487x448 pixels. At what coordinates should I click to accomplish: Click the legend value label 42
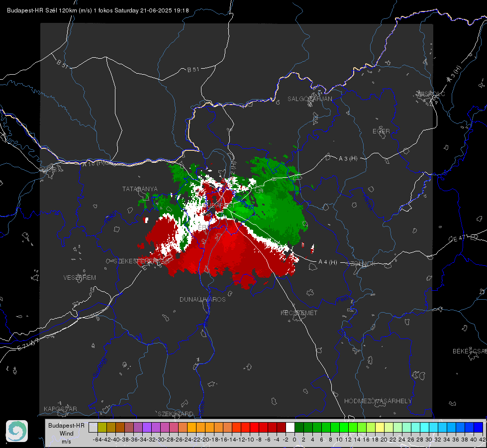[482, 440]
